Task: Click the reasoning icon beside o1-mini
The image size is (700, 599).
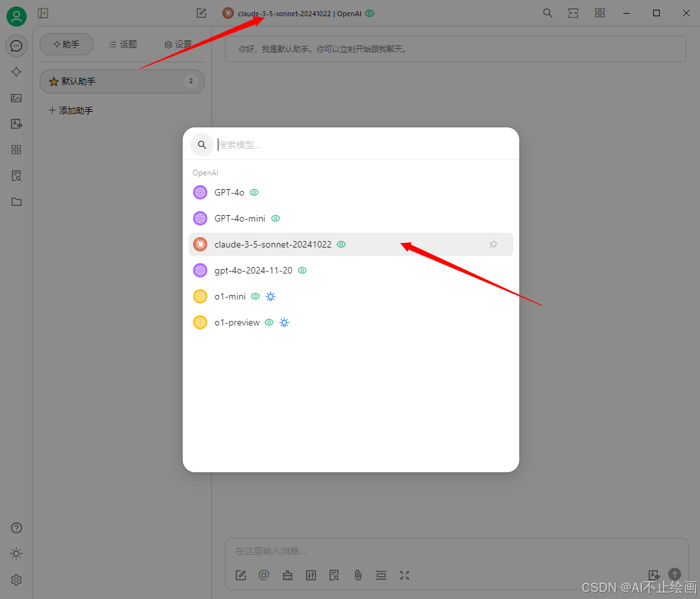Action: [270, 296]
